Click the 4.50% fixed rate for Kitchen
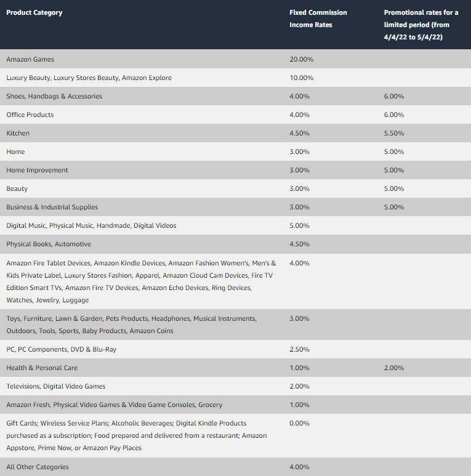 pyautogui.click(x=299, y=133)
